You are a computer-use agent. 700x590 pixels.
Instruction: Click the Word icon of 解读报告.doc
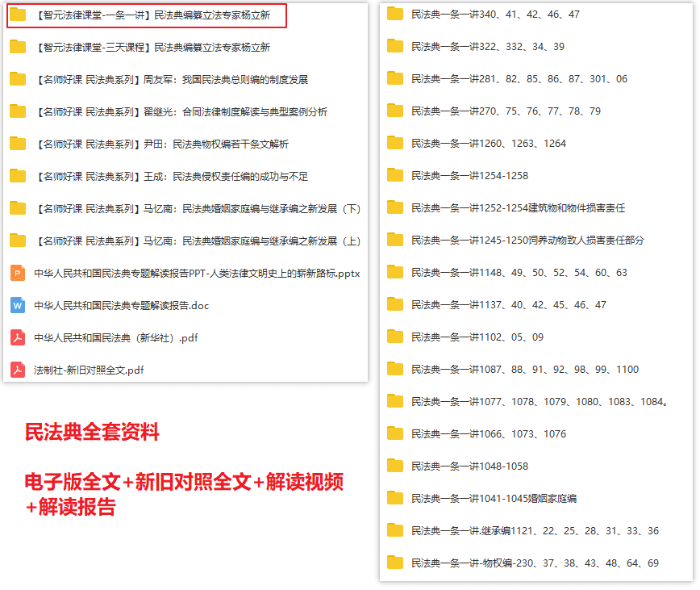[x=18, y=305]
